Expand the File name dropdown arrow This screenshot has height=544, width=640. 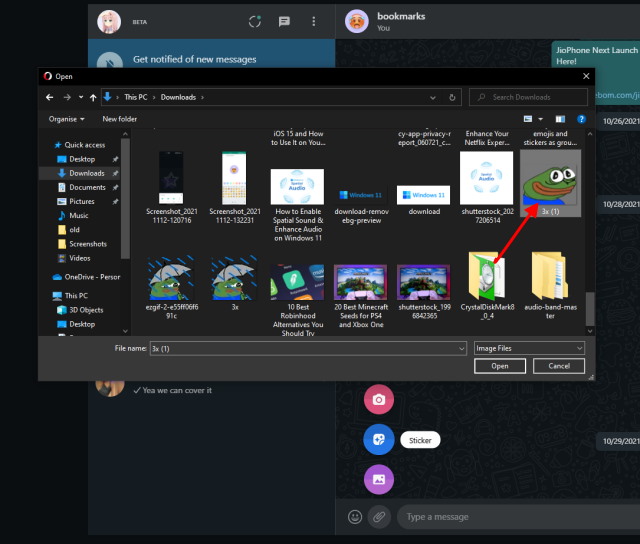click(x=461, y=348)
